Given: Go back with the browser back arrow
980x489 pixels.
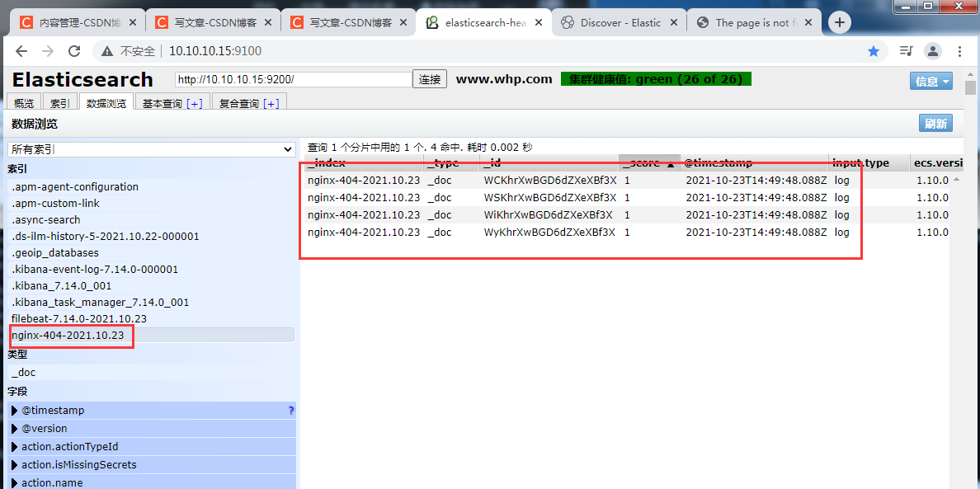Looking at the screenshot, I should point(21,51).
